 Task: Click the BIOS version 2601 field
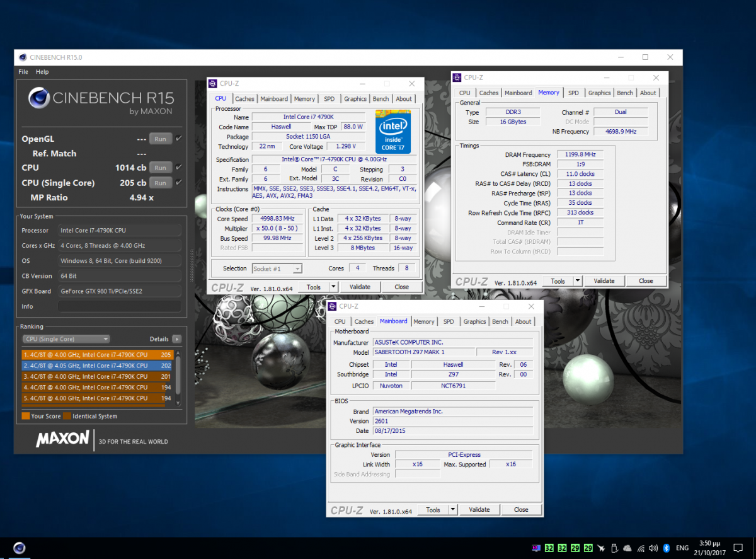click(x=453, y=421)
